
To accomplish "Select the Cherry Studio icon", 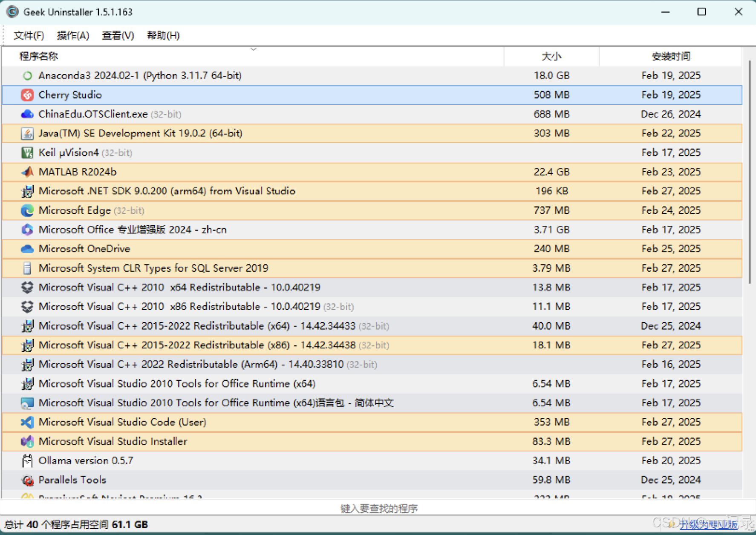I will [x=27, y=95].
